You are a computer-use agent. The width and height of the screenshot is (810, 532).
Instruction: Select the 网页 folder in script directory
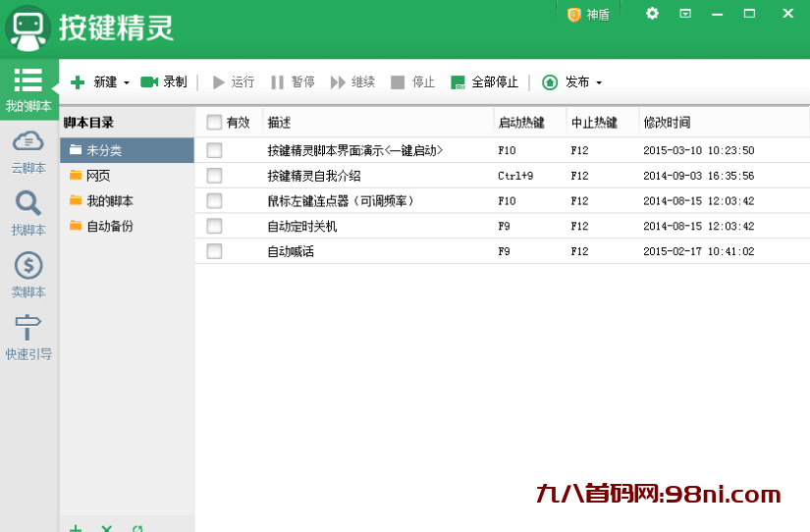[97, 176]
